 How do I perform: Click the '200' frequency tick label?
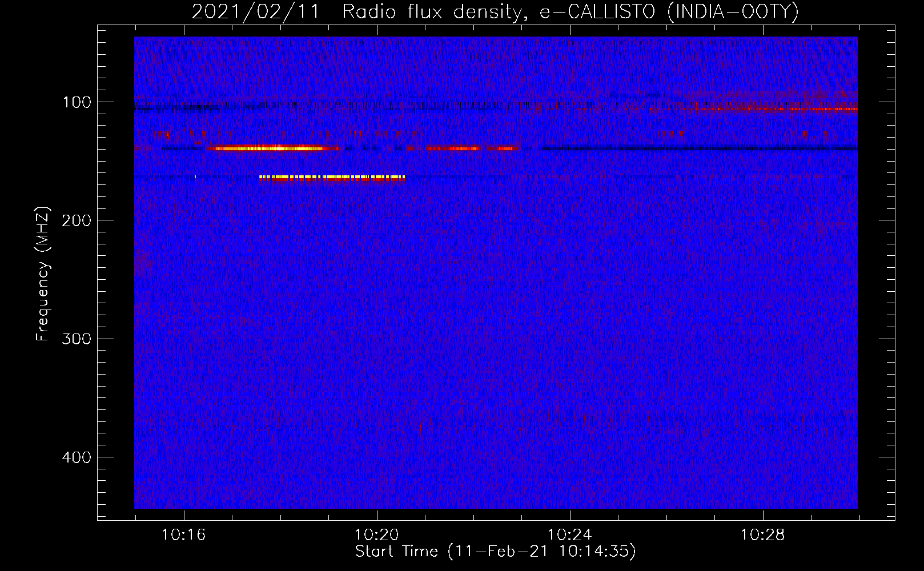[x=77, y=220]
